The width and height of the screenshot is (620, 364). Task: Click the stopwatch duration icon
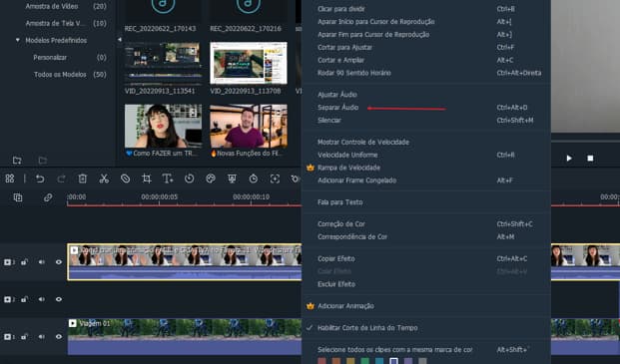coord(254,179)
